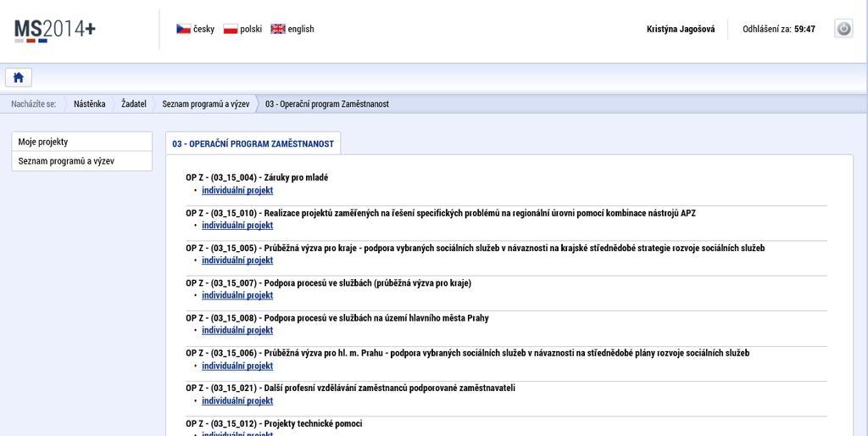
Task: Open individuální projekt under 03_15_007 call
Action: coord(237,294)
